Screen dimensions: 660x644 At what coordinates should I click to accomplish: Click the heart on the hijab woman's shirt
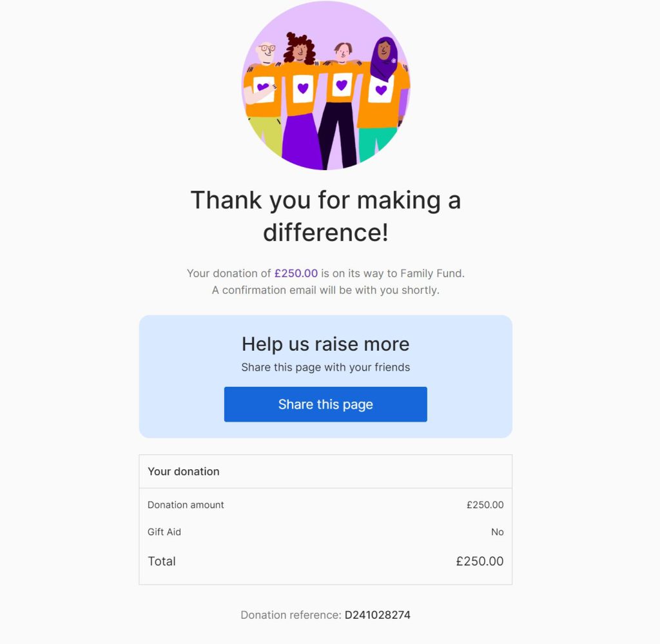point(381,90)
